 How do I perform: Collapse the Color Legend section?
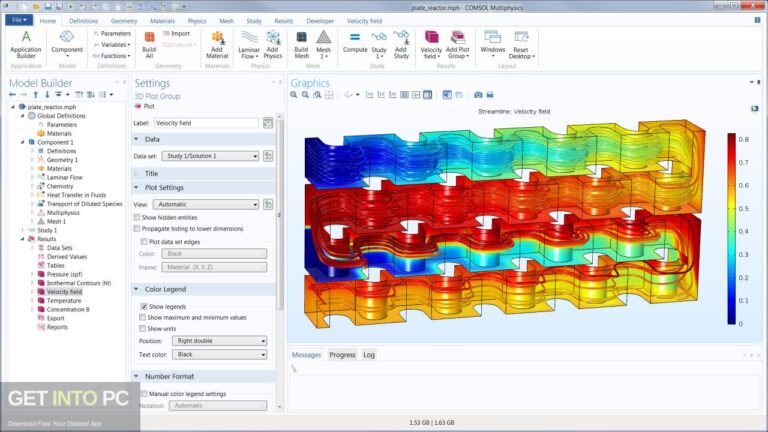pyautogui.click(x=137, y=289)
